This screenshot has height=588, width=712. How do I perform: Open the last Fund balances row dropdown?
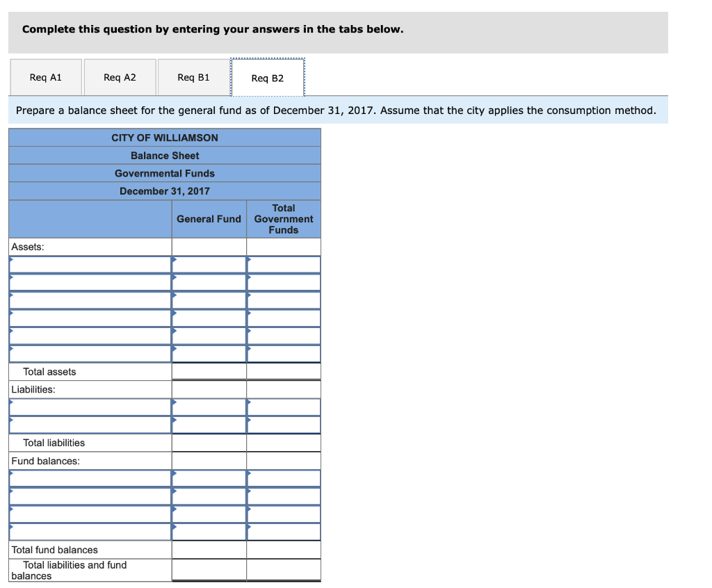89,531
